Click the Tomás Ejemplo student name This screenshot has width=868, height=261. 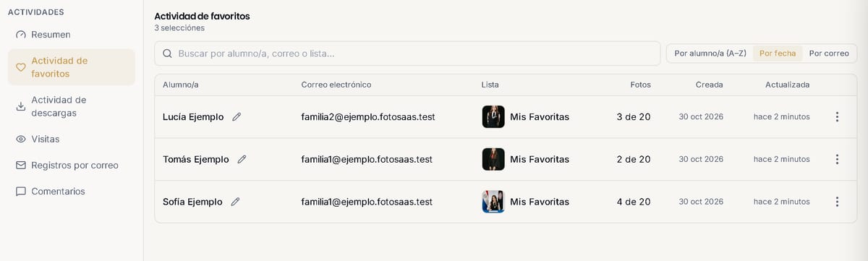coord(195,159)
